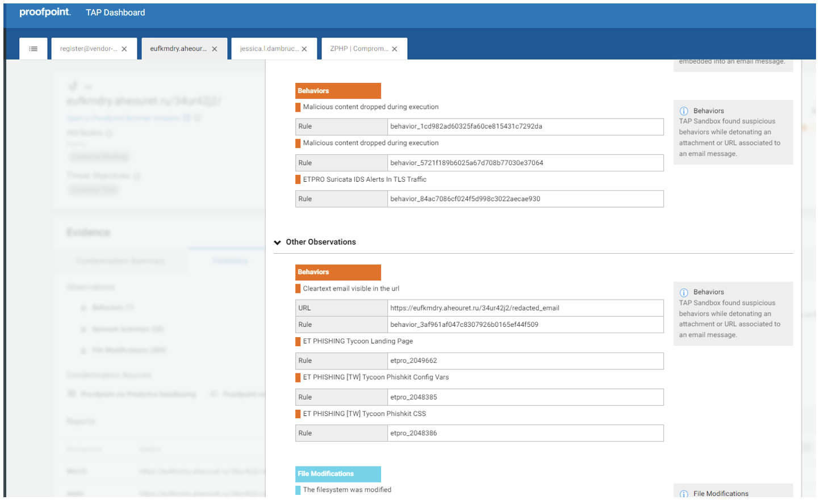This screenshot has height=504, width=820.
Task: Click the proofpoint logo
Action: coord(45,12)
